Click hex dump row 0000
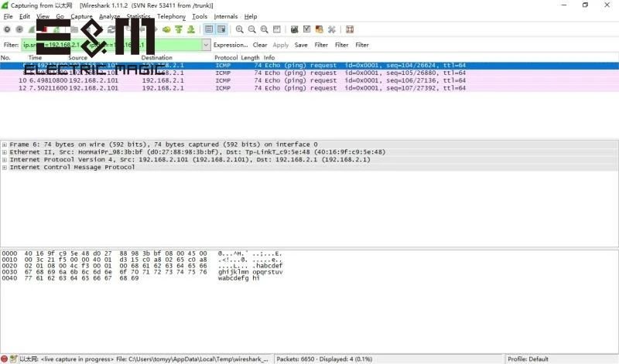This screenshot has width=619, height=364. [142, 253]
